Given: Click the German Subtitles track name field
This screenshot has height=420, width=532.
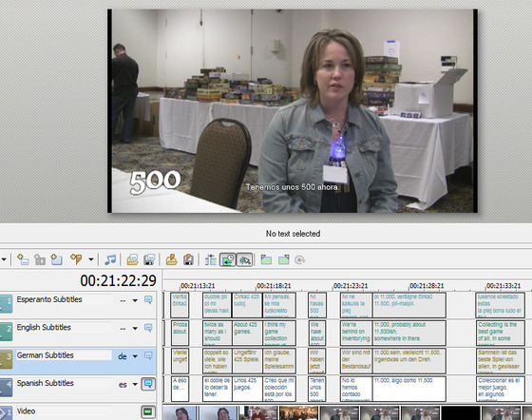Looking at the screenshot, I should [64, 355].
